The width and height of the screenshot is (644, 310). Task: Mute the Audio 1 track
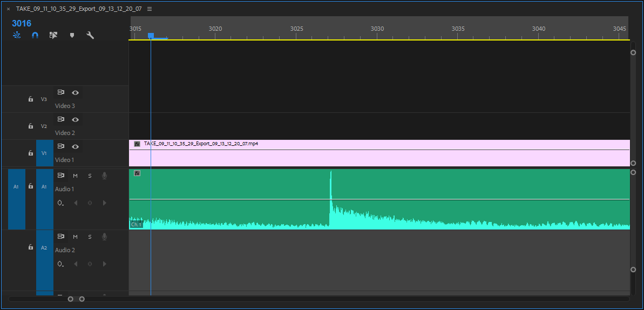[76, 176]
